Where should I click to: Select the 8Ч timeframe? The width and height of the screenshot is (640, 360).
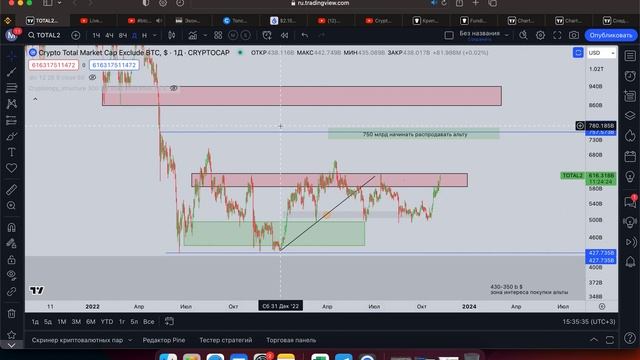[122, 36]
